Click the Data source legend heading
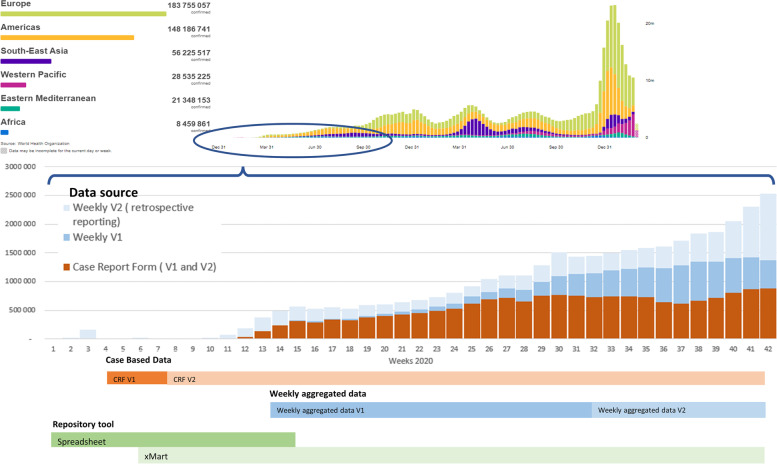 (103, 190)
